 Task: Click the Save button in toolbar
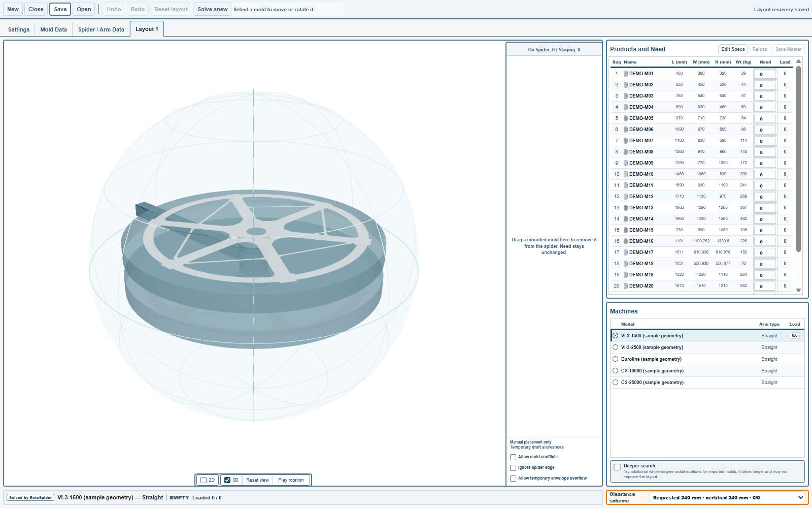coord(60,9)
